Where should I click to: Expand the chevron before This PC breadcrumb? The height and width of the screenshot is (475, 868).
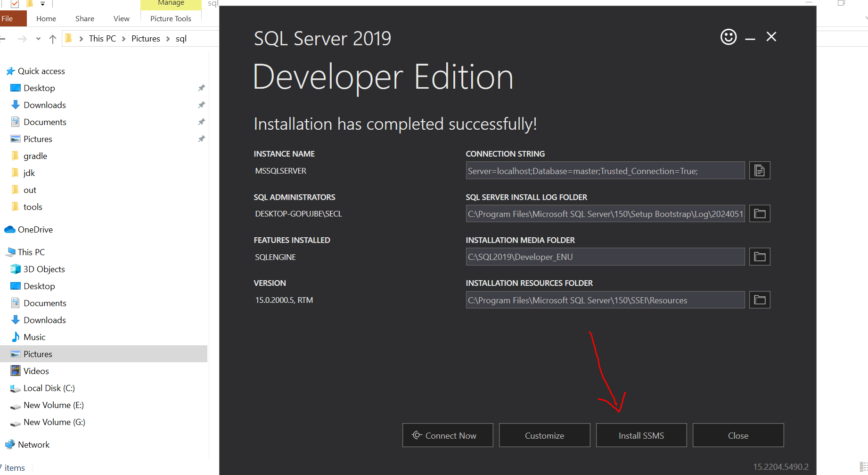[x=81, y=39]
